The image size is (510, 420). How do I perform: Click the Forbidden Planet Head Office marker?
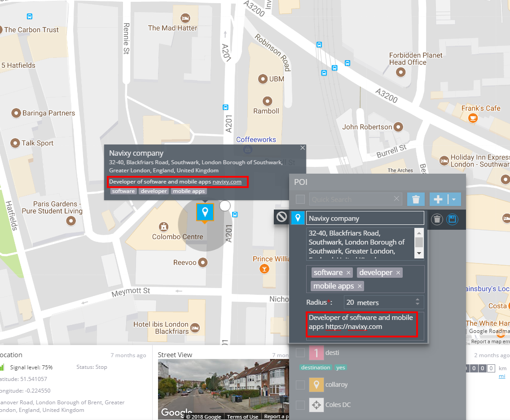click(x=401, y=72)
